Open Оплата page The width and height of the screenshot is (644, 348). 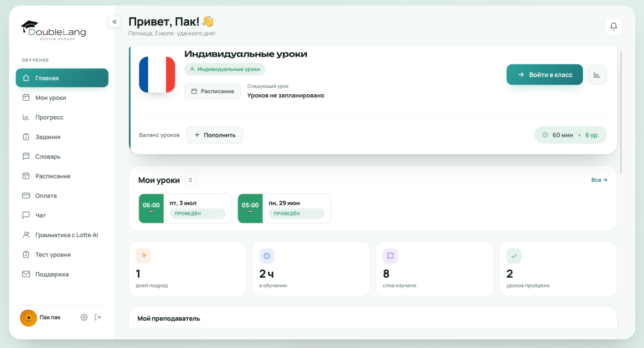tap(62, 196)
